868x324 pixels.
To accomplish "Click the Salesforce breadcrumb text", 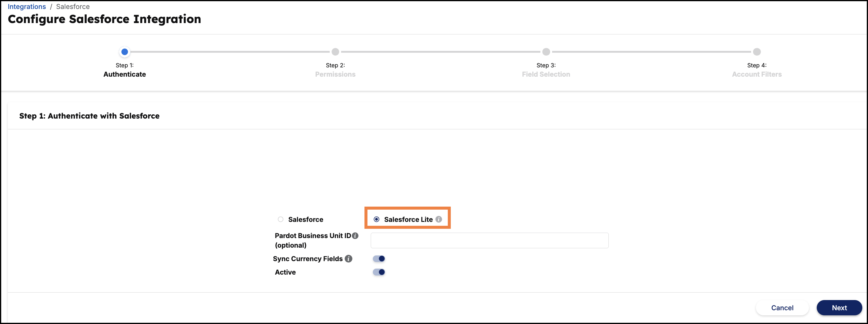I will 73,7.
